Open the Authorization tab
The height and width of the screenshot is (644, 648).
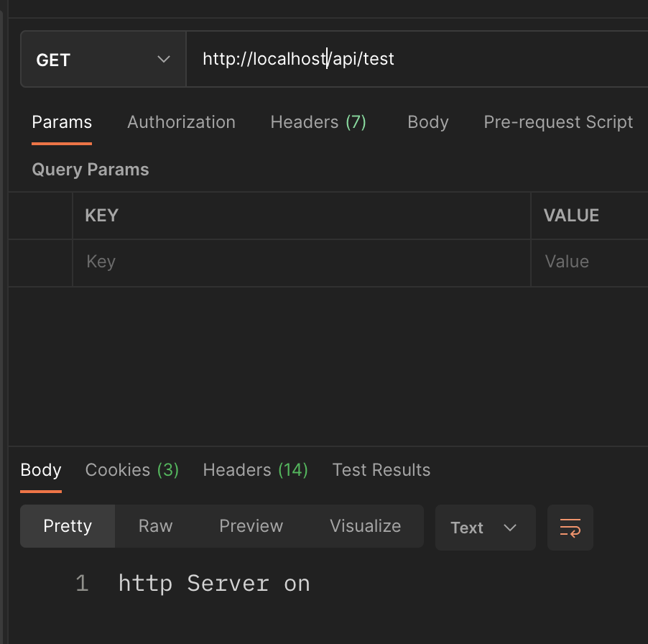pyautogui.click(x=181, y=122)
